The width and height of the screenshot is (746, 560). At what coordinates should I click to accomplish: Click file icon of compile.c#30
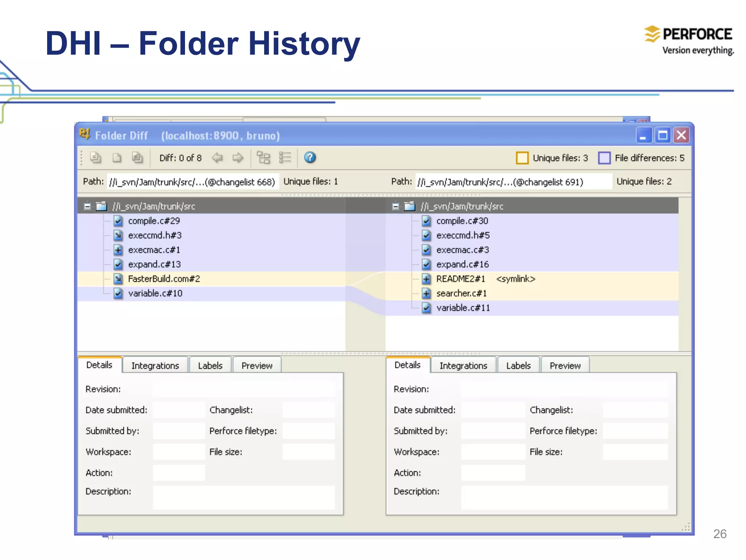pyautogui.click(x=426, y=221)
